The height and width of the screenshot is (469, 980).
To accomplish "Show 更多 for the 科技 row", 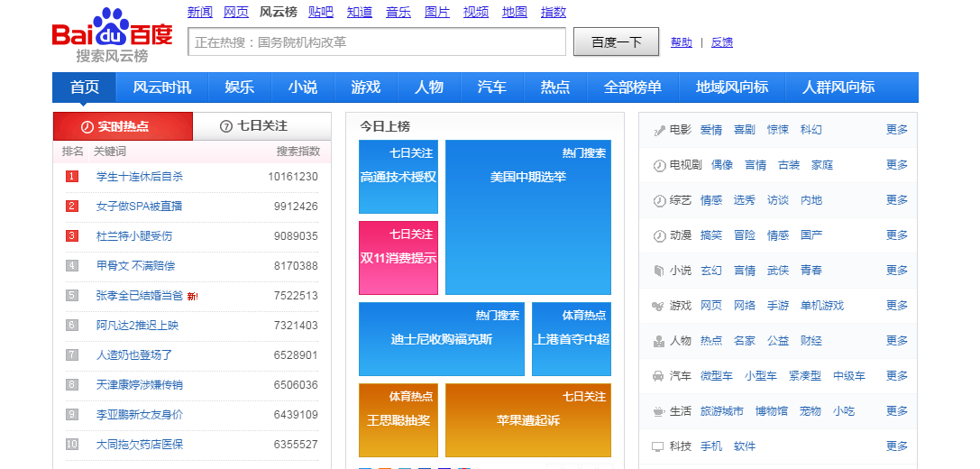I will point(896,446).
